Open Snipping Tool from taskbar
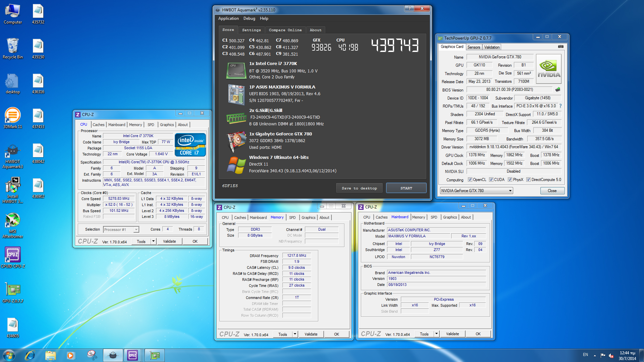 point(91,355)
